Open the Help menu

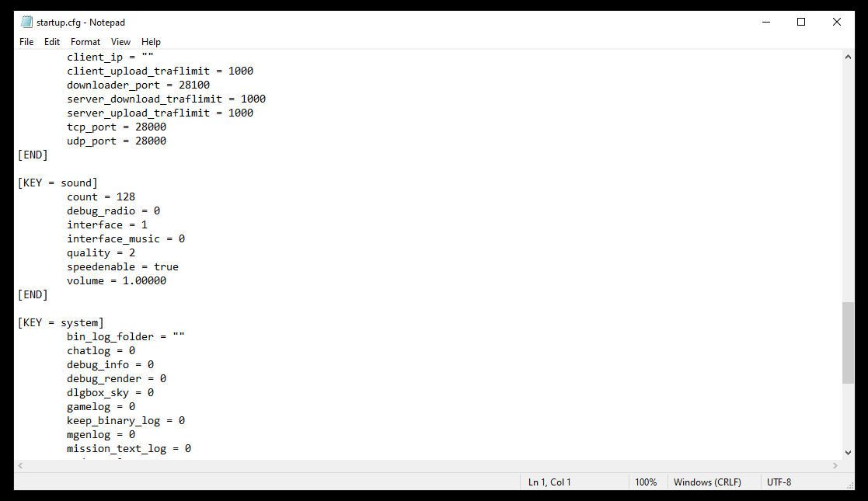[x=151, y=42]
